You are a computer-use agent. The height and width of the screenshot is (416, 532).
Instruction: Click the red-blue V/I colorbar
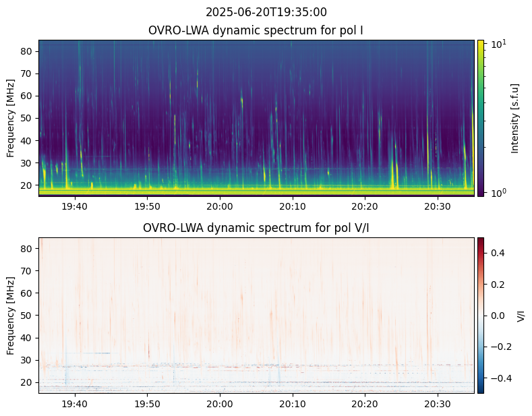[x=481, y=315]
